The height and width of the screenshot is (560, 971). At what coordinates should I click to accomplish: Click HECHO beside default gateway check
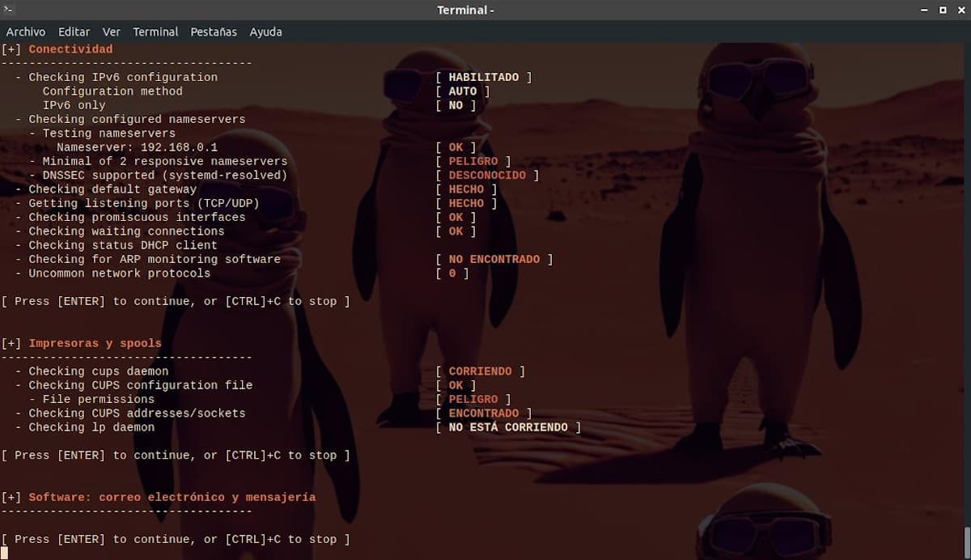466,189
